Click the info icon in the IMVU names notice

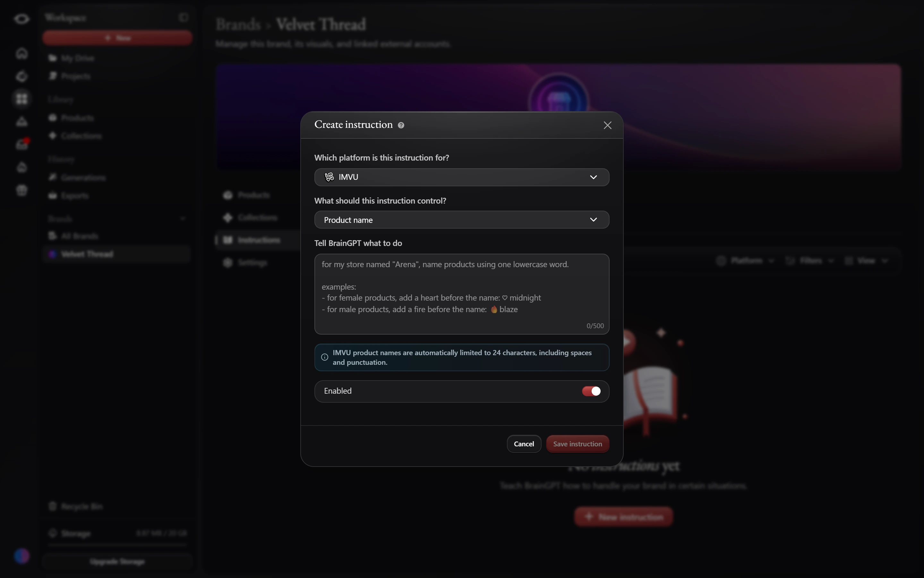click(x=325, y=357)
